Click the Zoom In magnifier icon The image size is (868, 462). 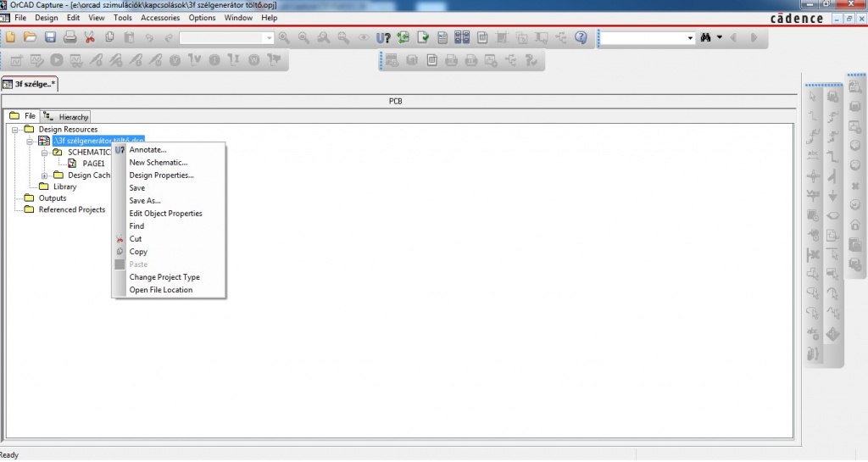click(x=284, y=37)
